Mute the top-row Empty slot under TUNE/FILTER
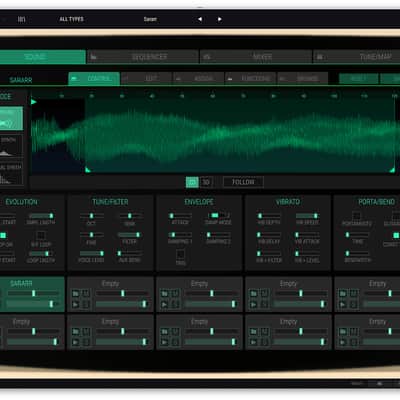 (x=86, y=294)
